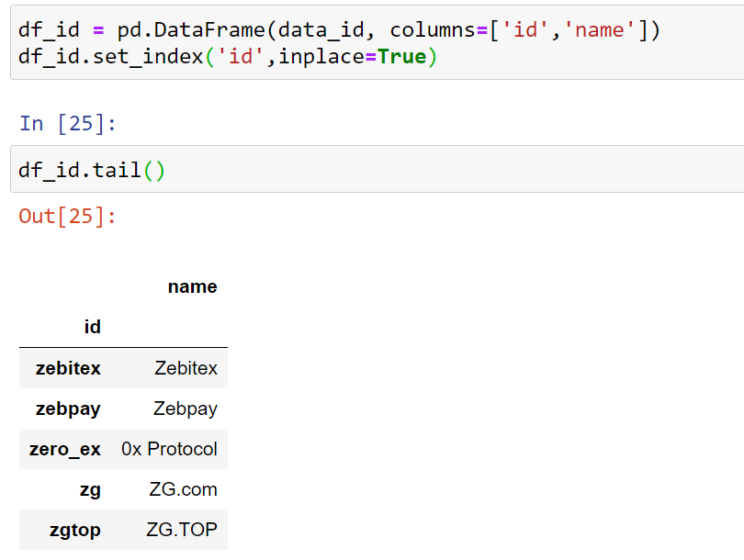Screen dimensions: 744x560
Task: Click the code cell containing pd.DataFrame
Action: [x=378, y=42]
